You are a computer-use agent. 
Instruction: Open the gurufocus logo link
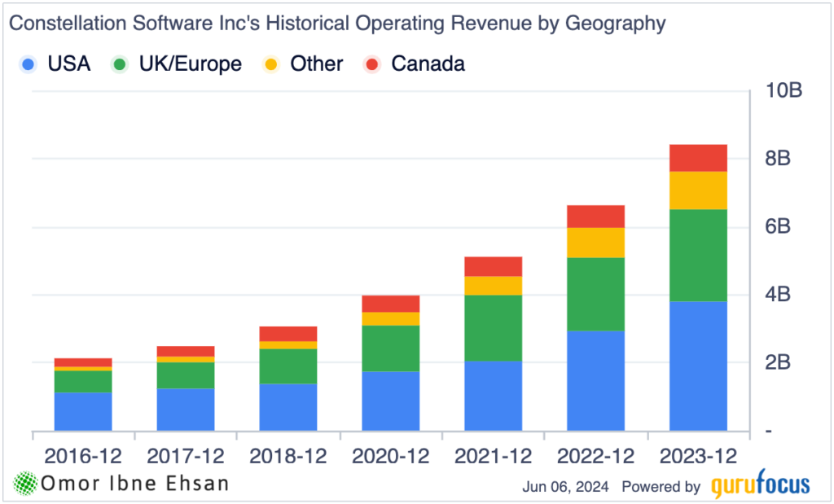click(760, 486)
